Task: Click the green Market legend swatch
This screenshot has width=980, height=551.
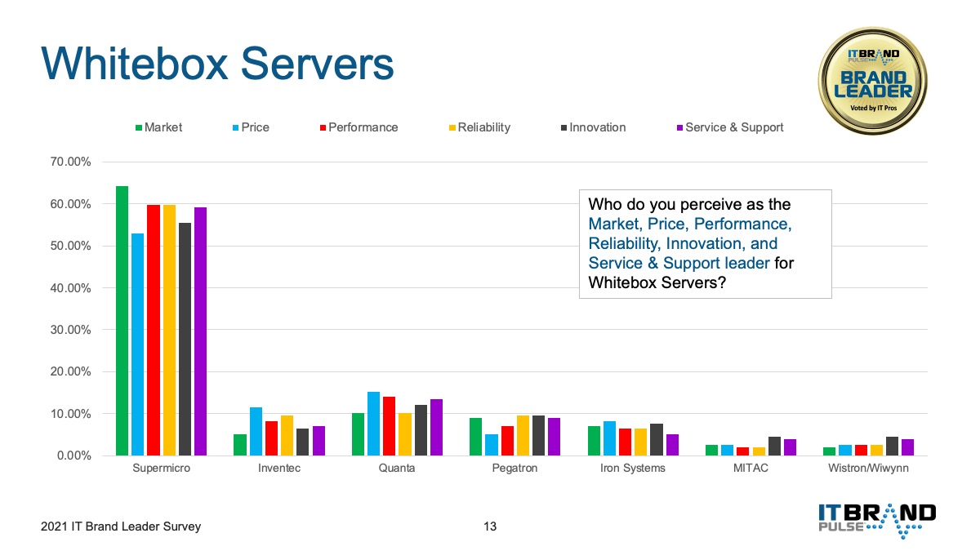Action: tap(139, 128)
